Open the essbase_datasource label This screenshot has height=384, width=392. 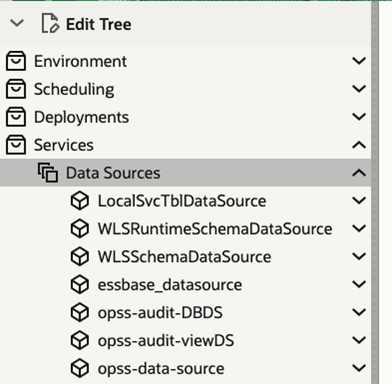(170, 285)
